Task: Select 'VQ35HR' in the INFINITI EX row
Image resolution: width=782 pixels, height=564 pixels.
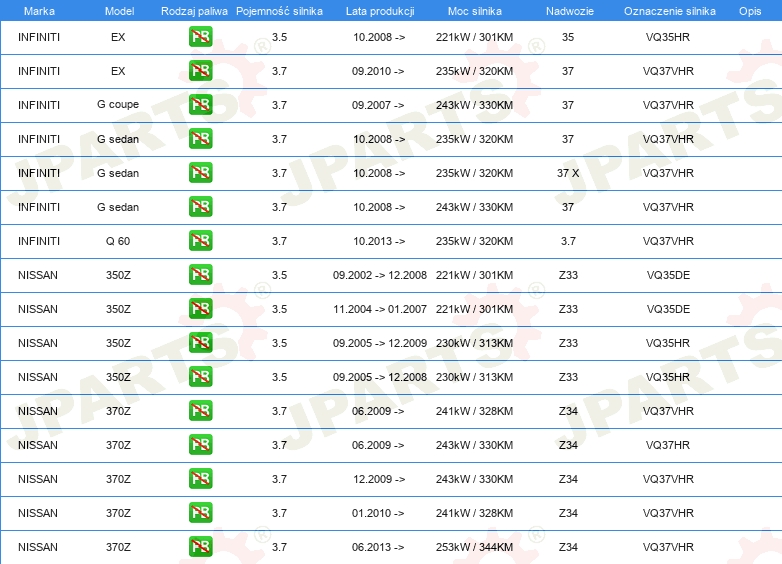Action: click(668, 37)
